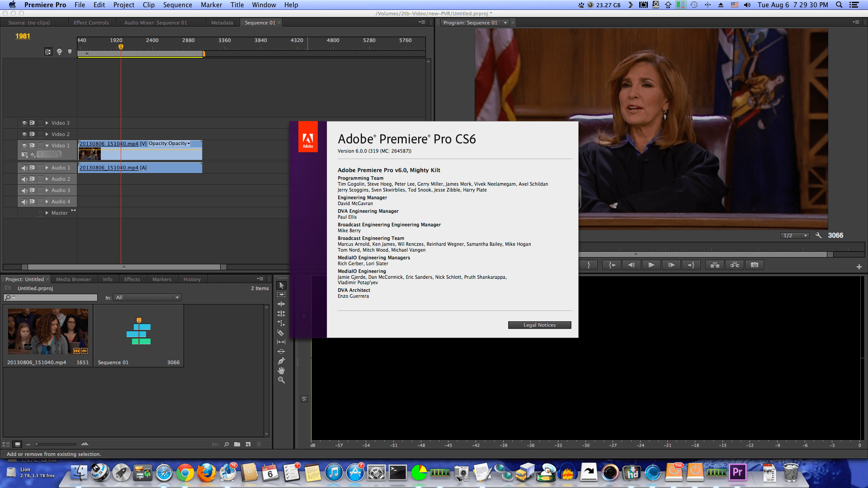The height and width of the screenshot is (488, 868).
Task: Select the Slide tool
Action: pos(281,352)
